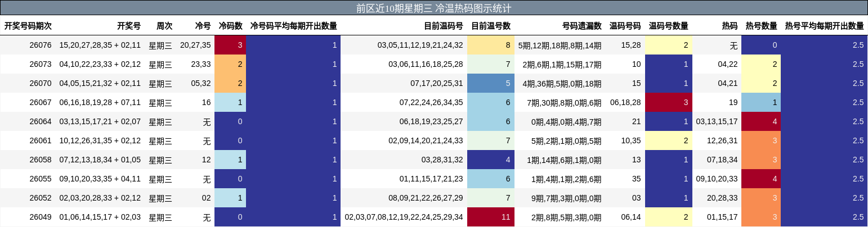Select omission cell 7期,30期,8期,0期,6期
868x227 pixels.
[x=564, y=102]
